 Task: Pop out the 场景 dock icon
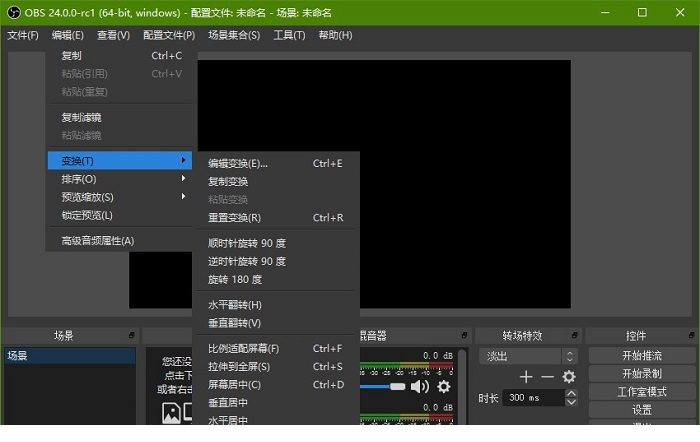click(x=131, y=335)
